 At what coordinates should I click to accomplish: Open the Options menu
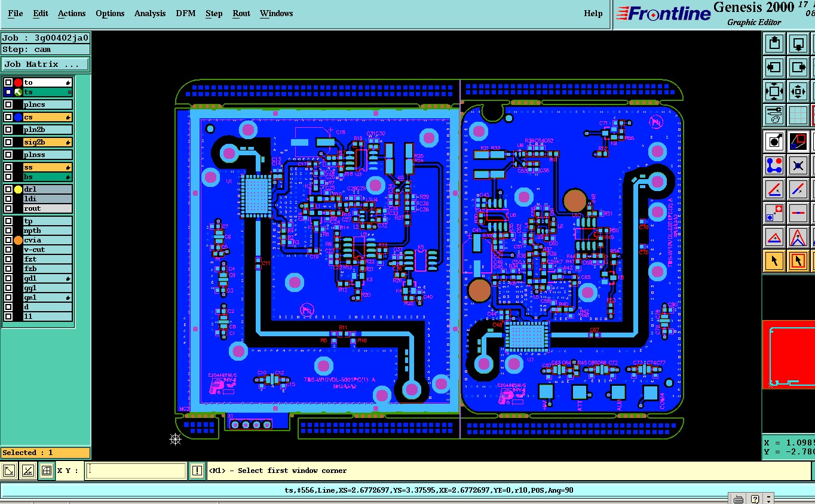pos(111,13)
